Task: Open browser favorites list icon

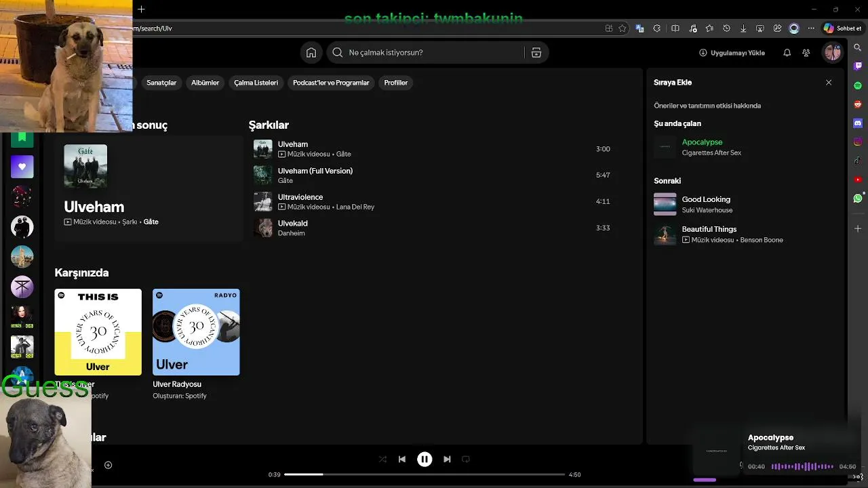Action: 709,28
